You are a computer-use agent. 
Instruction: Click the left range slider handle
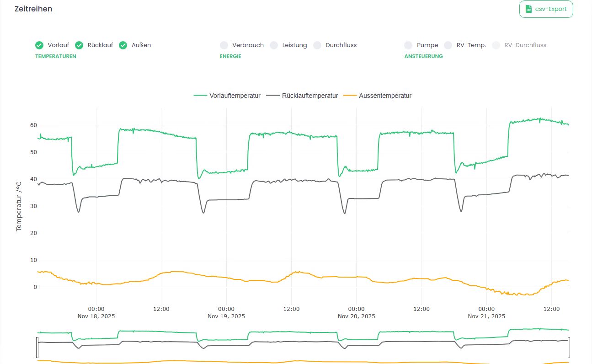click(x=37, y=348)
